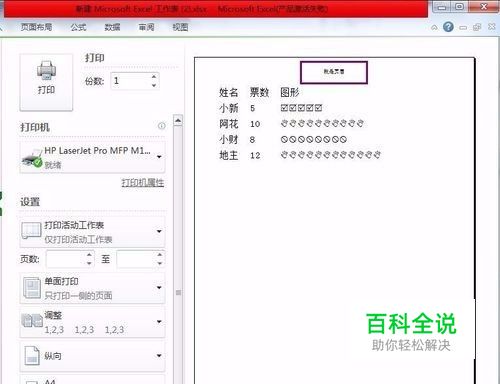Screen dimensions: 500x384
Task: Click the large Print (打印) button
Action: pyautogui.click(x=46, y=82)
